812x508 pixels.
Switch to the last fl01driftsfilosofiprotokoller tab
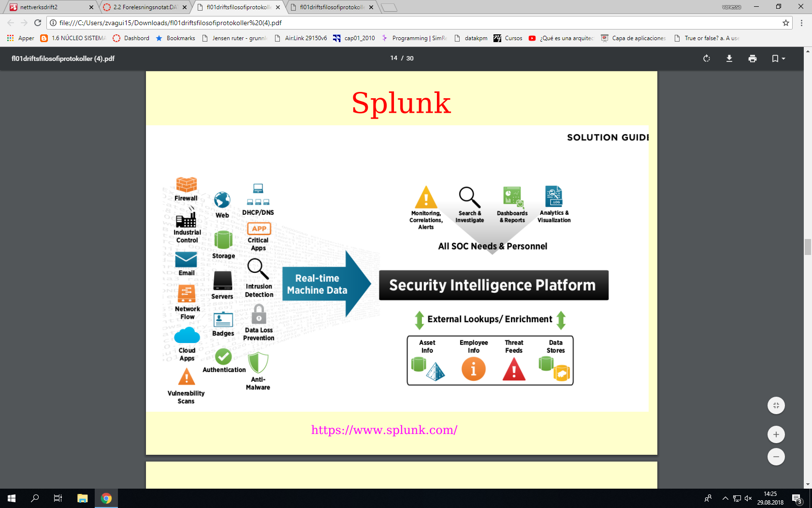332,7
